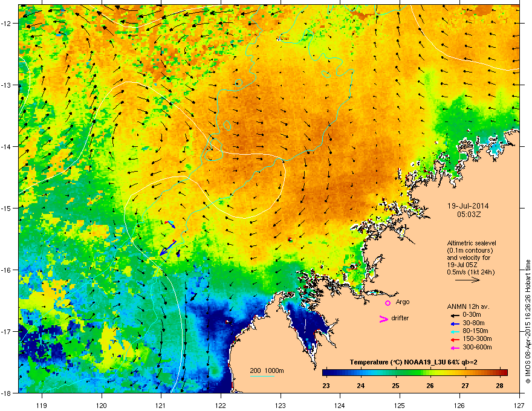The width and height of the screenshot is (532, 411).
Task: Click the 26 value on the color bar
Action: tap(430, 386)
